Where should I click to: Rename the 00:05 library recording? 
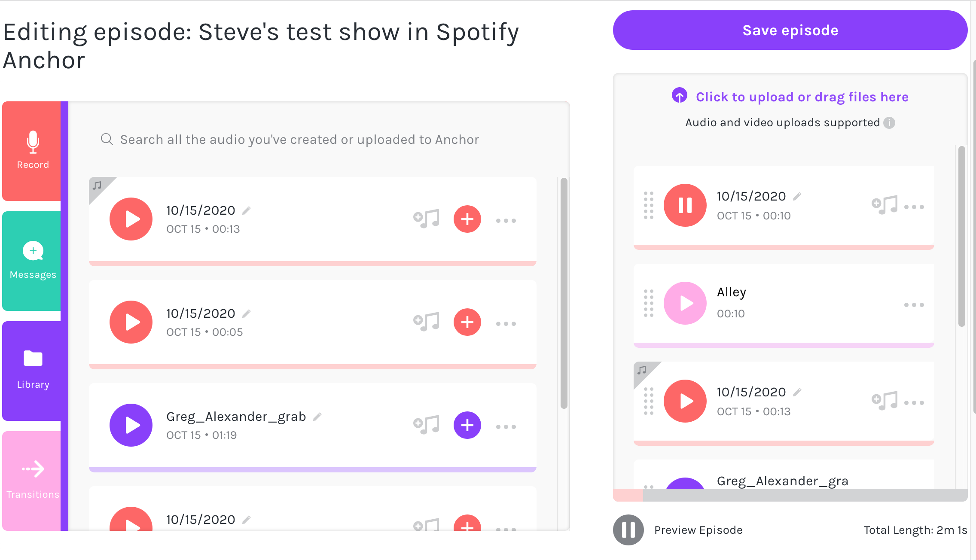click(247, 313)
